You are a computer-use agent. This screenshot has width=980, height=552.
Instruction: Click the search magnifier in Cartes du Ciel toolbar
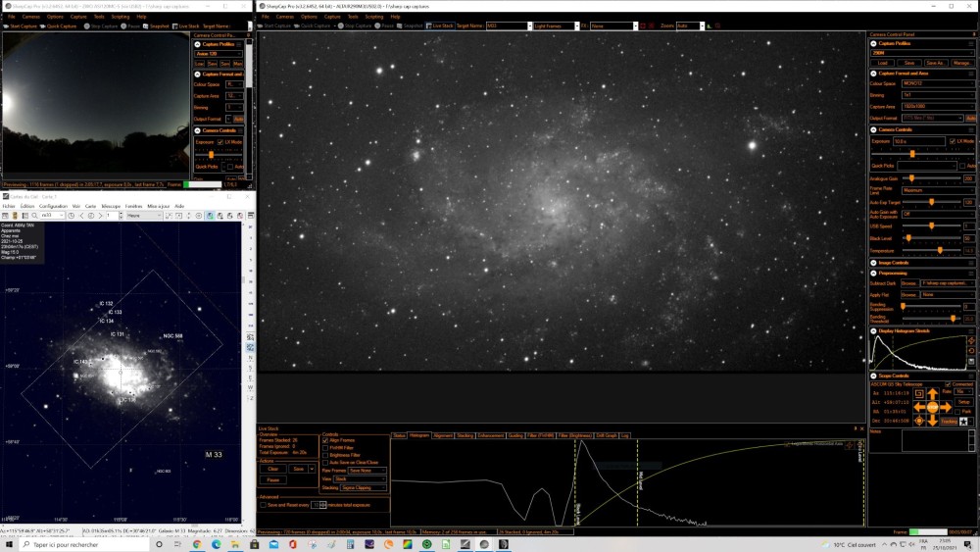(35, 216)
